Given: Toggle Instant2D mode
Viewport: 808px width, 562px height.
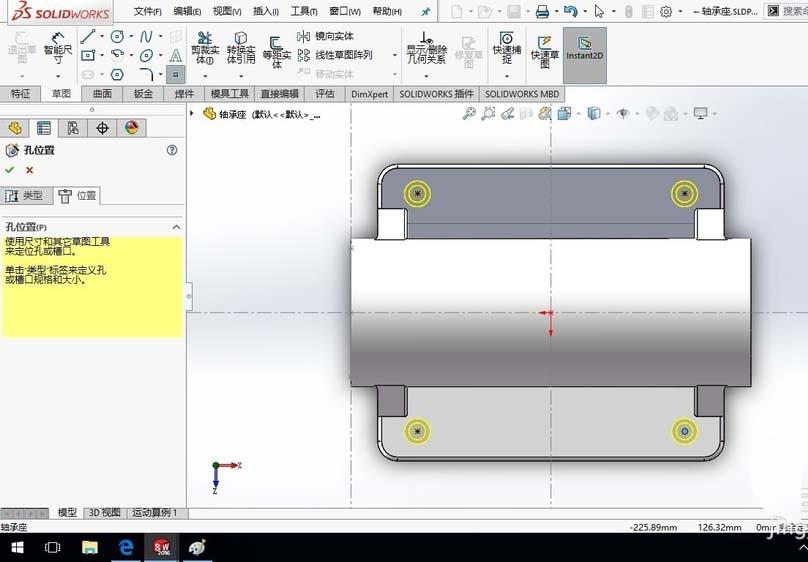Looking at the screenshot, I should (584, 55).
